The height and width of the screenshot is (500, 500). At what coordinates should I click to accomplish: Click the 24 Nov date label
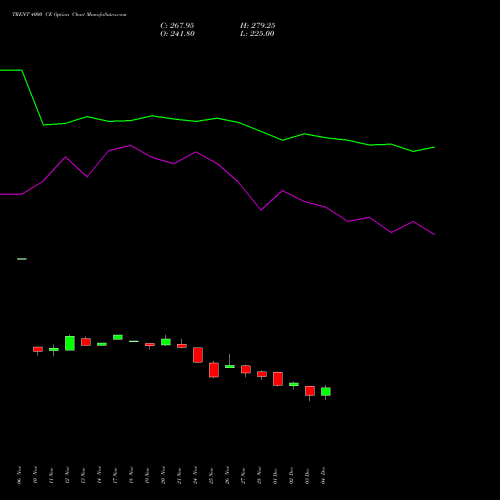click(x=195, y=475)
